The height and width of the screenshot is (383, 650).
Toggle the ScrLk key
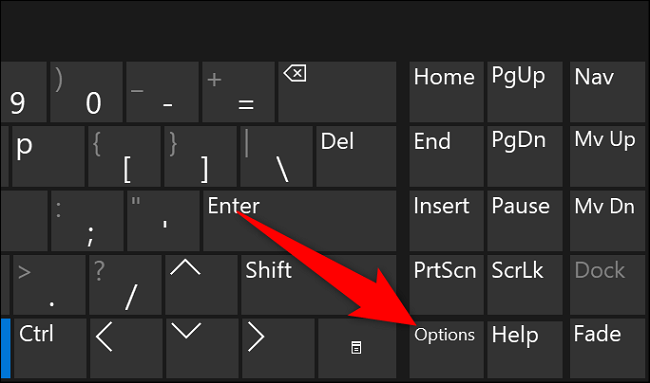(525, 285)
